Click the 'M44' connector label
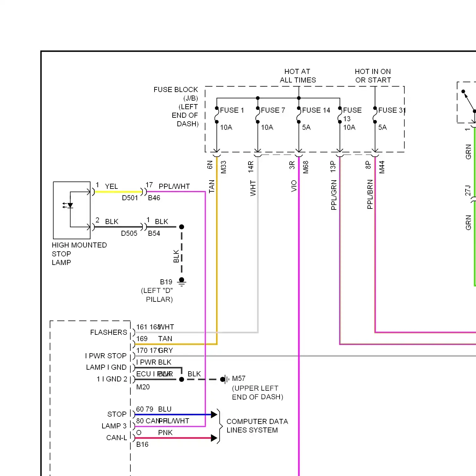The image size is (476, 476). point(382,167)
